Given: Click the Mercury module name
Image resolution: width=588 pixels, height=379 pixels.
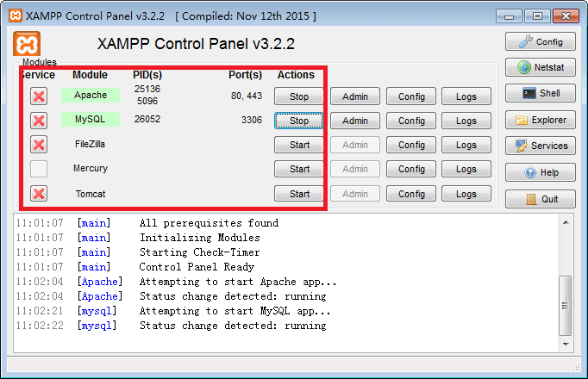Looking at the screenshot, I should (91, 168).
